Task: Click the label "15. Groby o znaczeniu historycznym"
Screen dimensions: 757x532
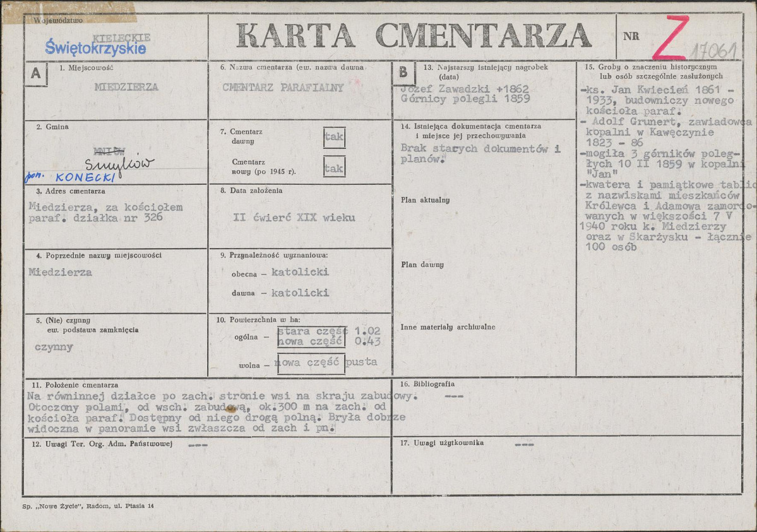Action: pyautogui.click(x=651, y=67)
